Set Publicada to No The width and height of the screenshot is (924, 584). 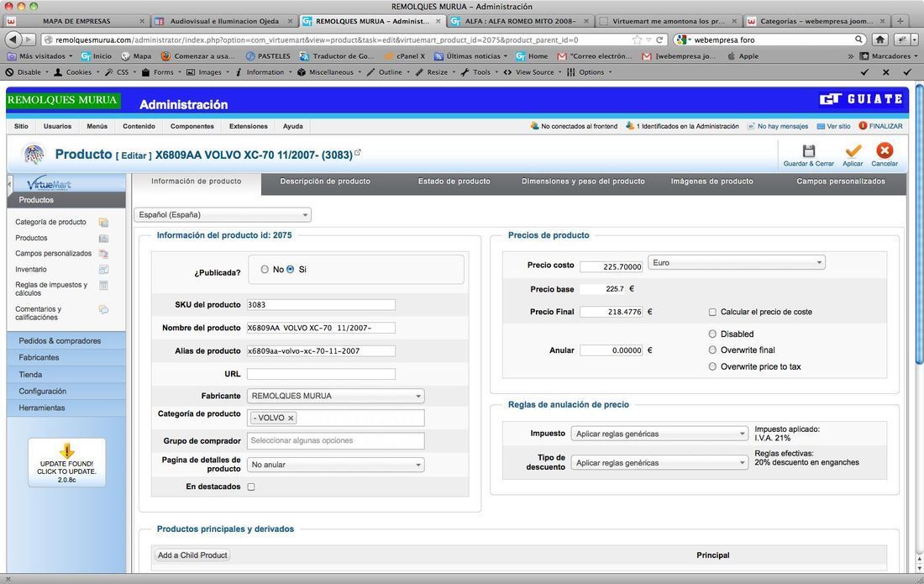coord(265,269)
